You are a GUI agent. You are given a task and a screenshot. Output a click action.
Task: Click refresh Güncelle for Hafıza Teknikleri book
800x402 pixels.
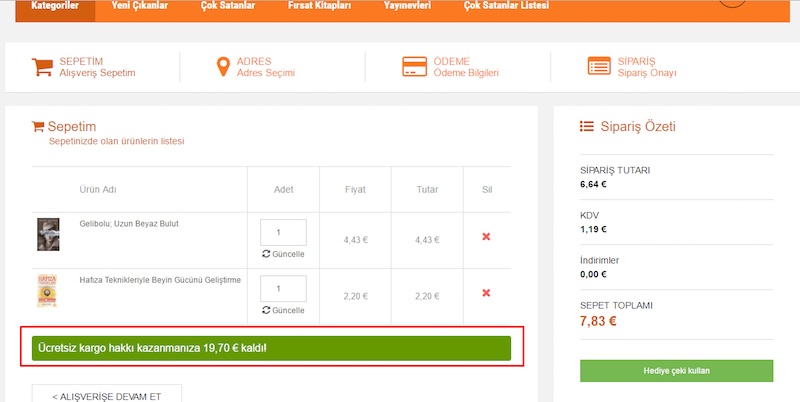coord(283,310)
